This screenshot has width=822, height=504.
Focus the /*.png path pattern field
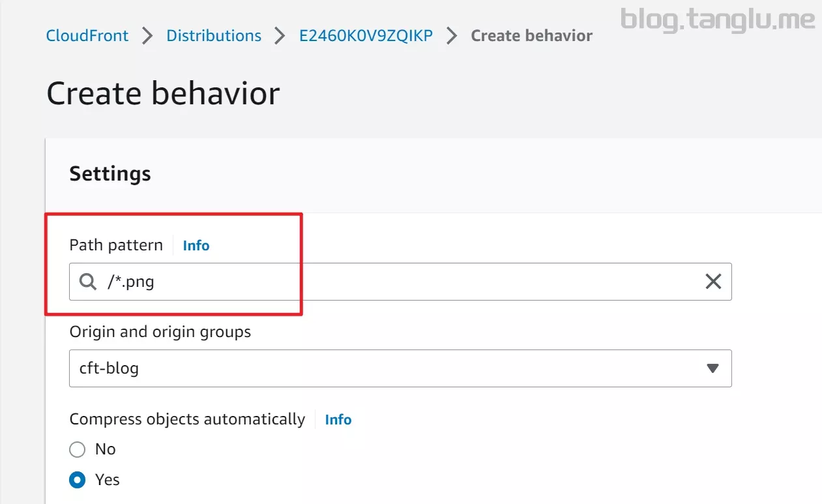[x=400, y=282]
